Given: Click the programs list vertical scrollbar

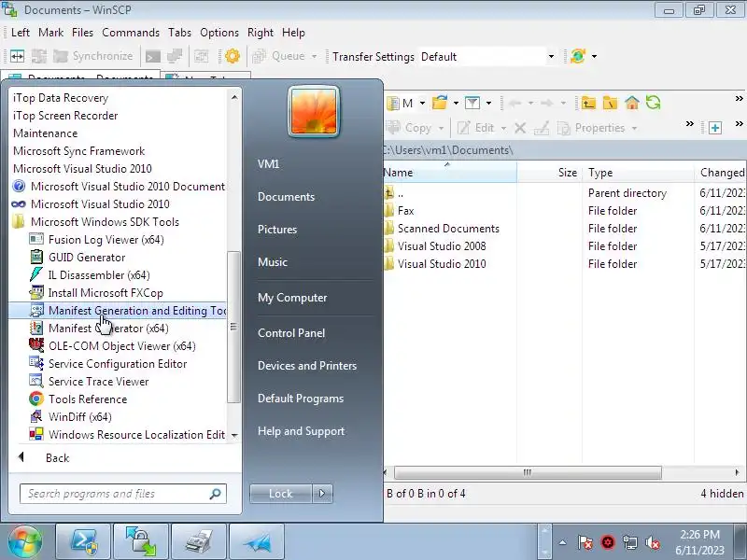Looking at the screenshot, I should 233,327.
